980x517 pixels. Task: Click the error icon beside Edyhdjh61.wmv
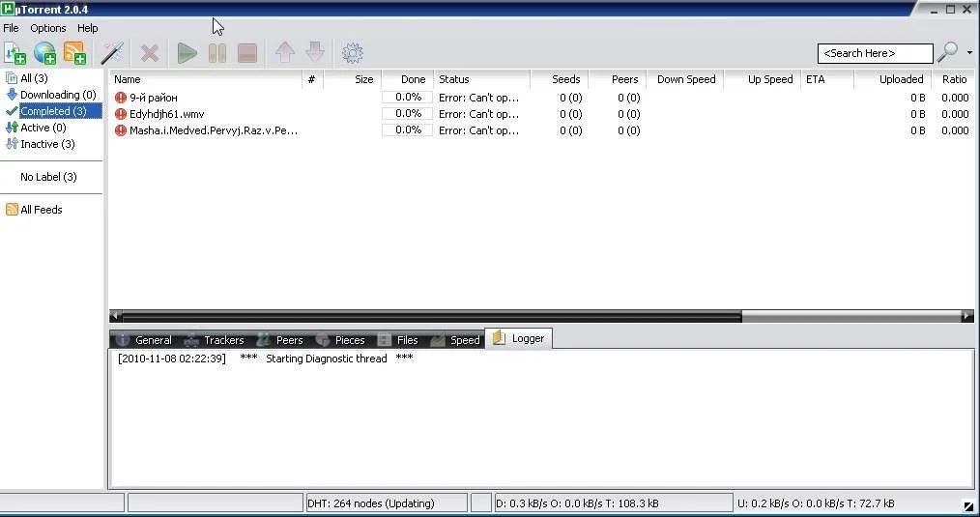pos(121,114)
